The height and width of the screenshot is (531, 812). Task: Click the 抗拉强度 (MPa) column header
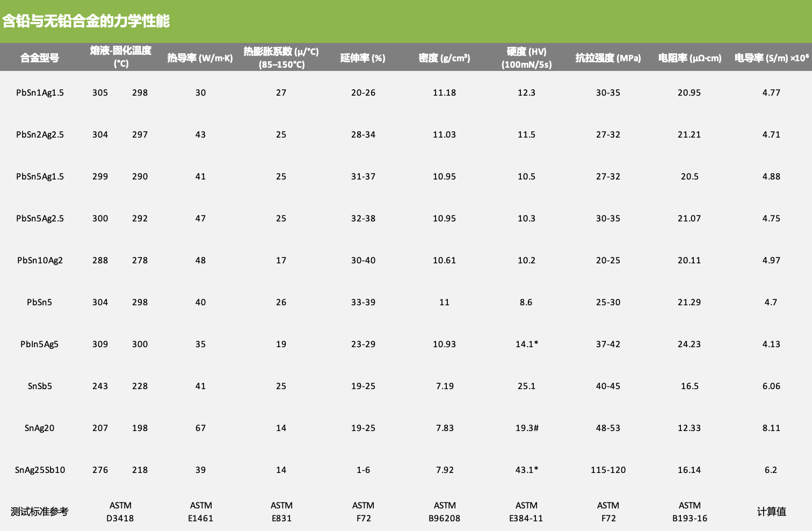608,58
